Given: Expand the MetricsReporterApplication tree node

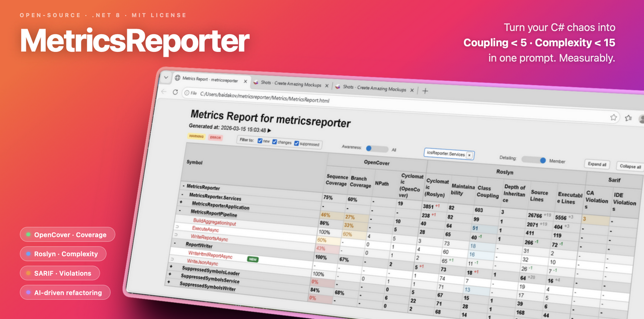Looking at the screenshot, I should [181, 202].
